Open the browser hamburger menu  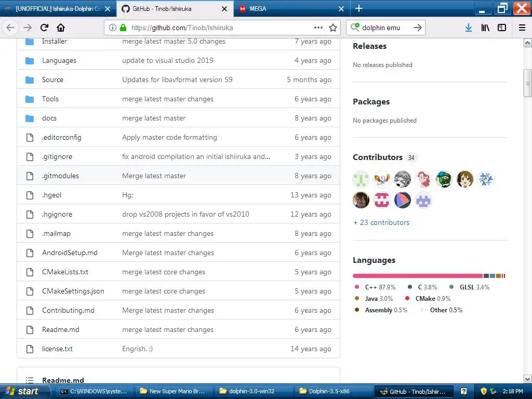pyautogui.click(x=522, y=28)
